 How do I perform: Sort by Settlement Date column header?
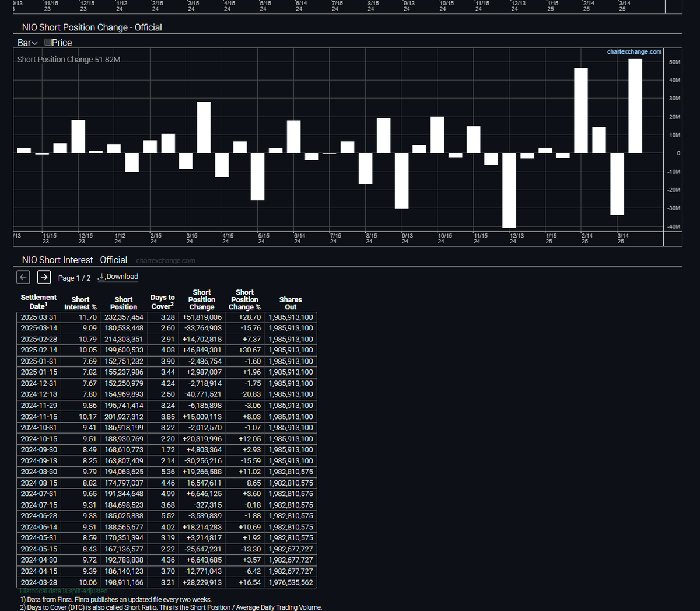click(x=38, y=302)
